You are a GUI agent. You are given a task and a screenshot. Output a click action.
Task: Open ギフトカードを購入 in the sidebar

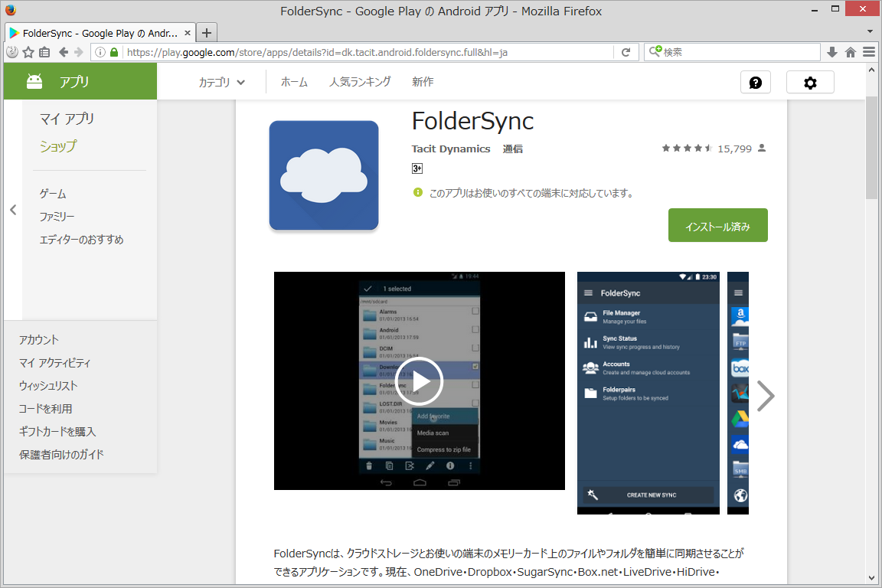(57, 432)
